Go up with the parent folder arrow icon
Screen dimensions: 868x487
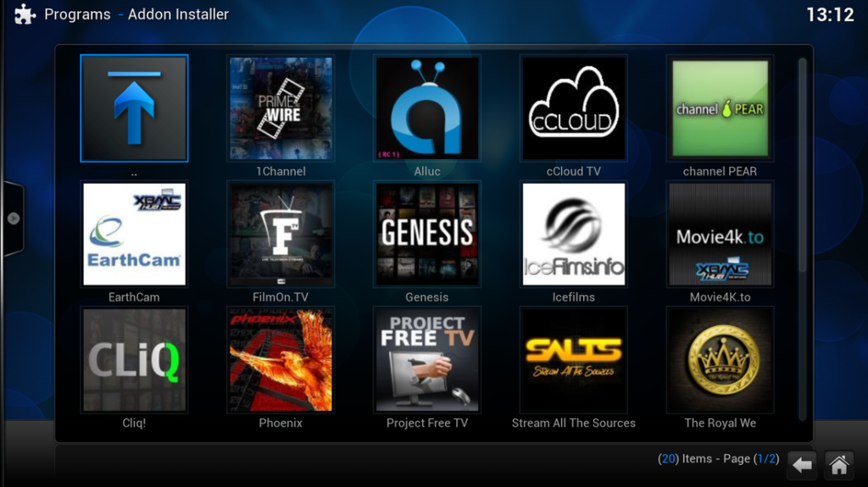(x=134, y=108)
